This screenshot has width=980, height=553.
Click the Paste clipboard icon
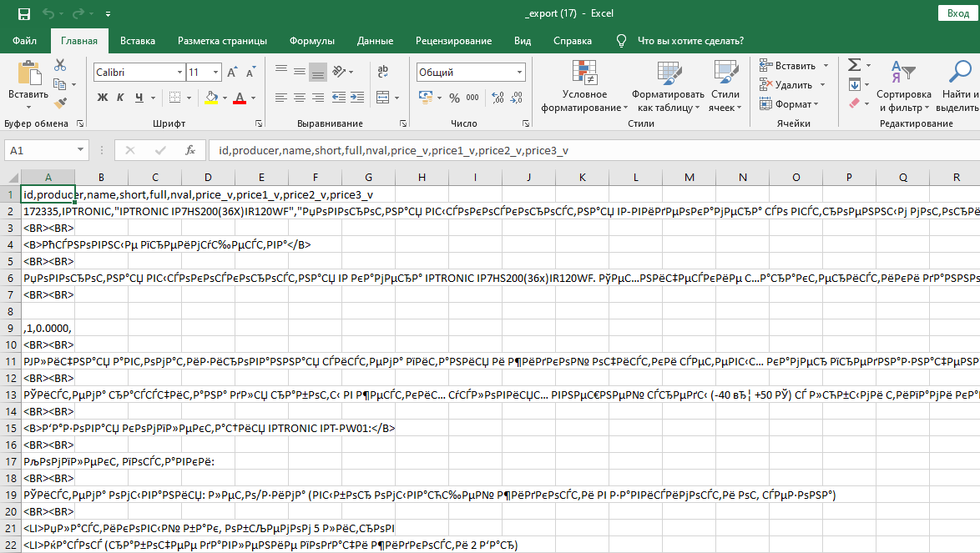28,73
